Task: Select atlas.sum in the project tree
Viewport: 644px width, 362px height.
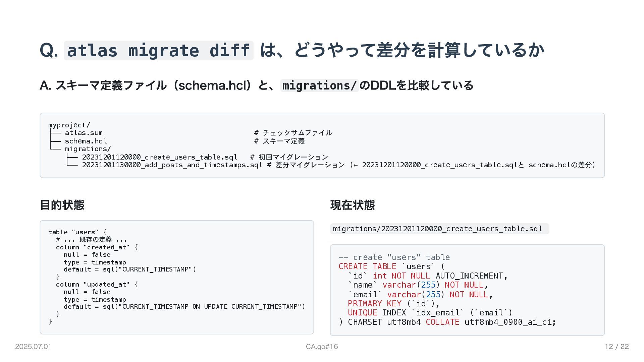Action: pyautogui.click(x=84, y=133)
